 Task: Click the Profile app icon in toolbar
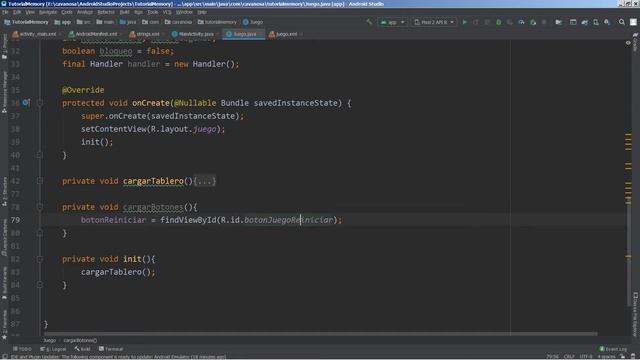pyautogui.click(x=521, y=22)
